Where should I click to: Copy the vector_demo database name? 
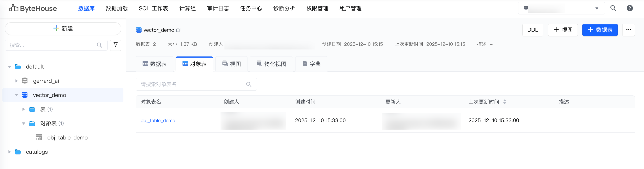(178, 30)
